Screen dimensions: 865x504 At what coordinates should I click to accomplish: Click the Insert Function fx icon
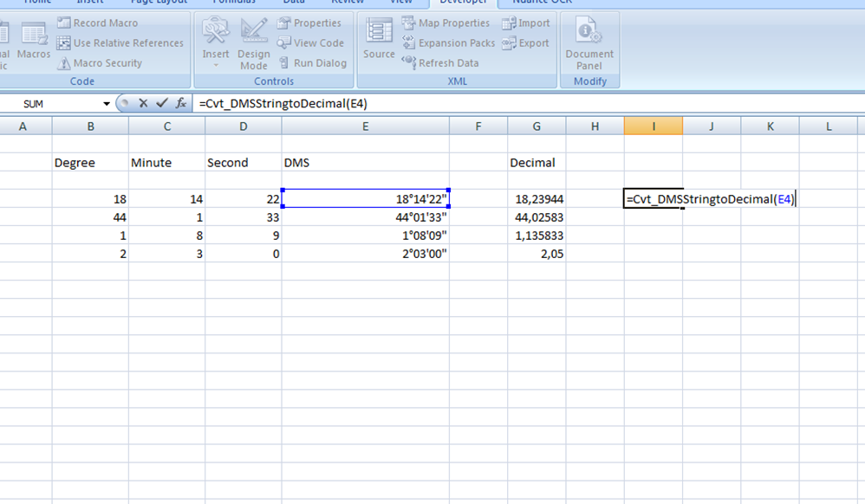[x=179, y=102]
